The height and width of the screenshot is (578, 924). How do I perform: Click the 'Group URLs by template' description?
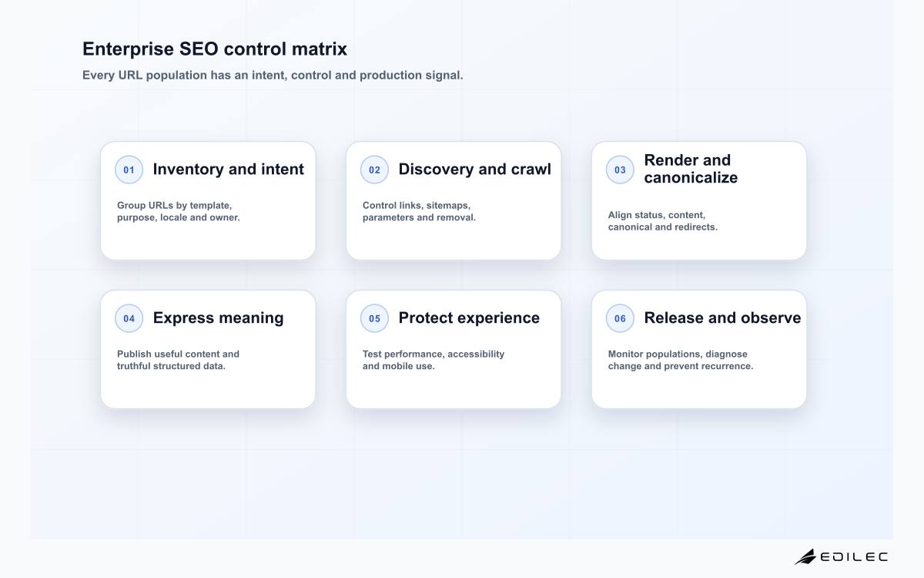click(x=179, y=212)
